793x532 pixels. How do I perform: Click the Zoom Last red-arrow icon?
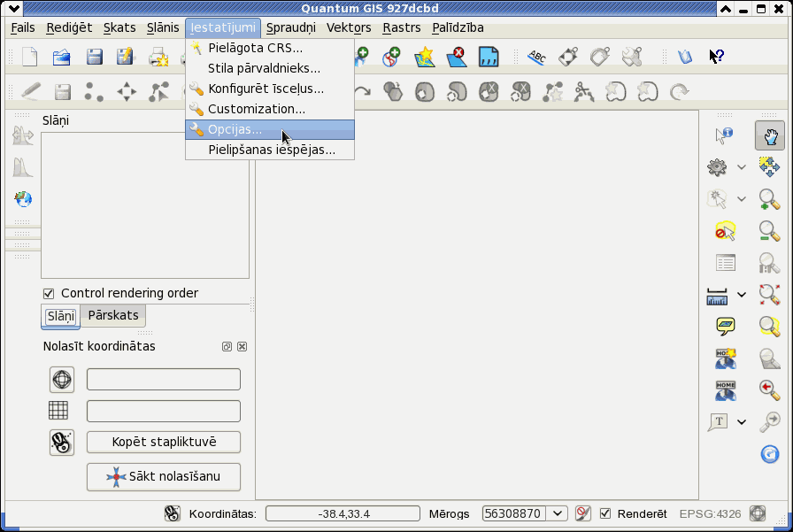769,389
